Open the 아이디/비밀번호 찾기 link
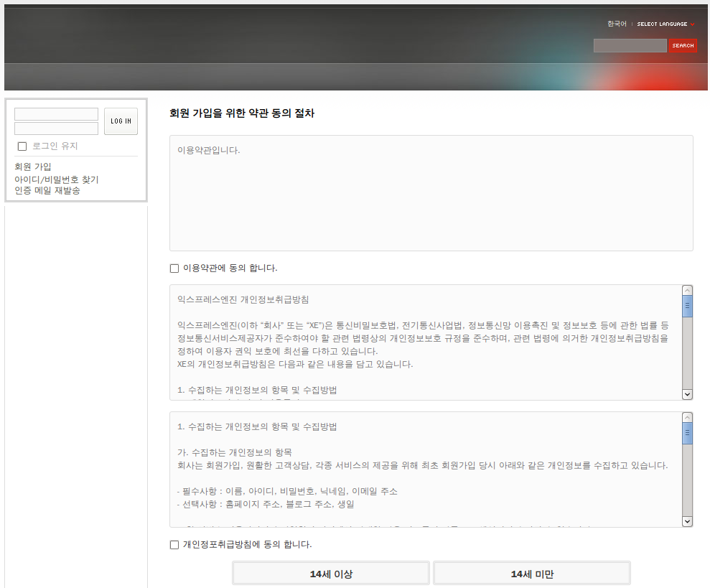The width and height of the screenshot is (710, 588). coord(57,179)
